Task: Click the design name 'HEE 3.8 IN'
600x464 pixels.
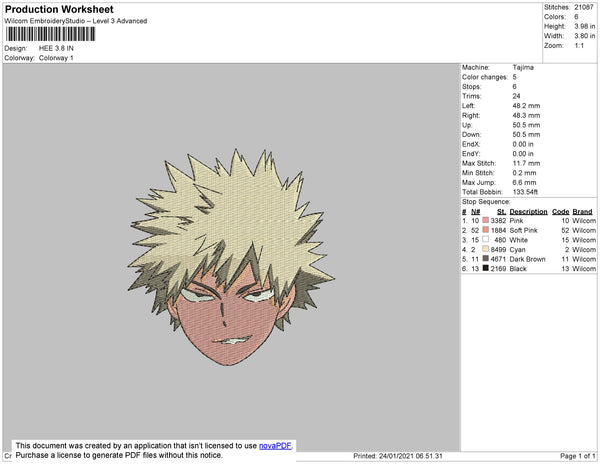Action: coord(56,48)
